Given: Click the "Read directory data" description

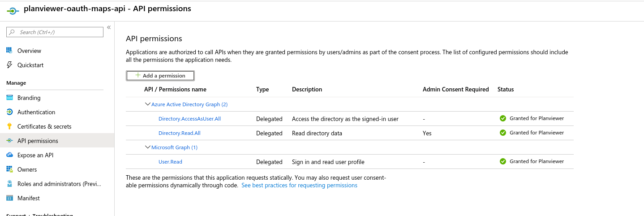Looking at the screenshot, I should pos(317,133).
